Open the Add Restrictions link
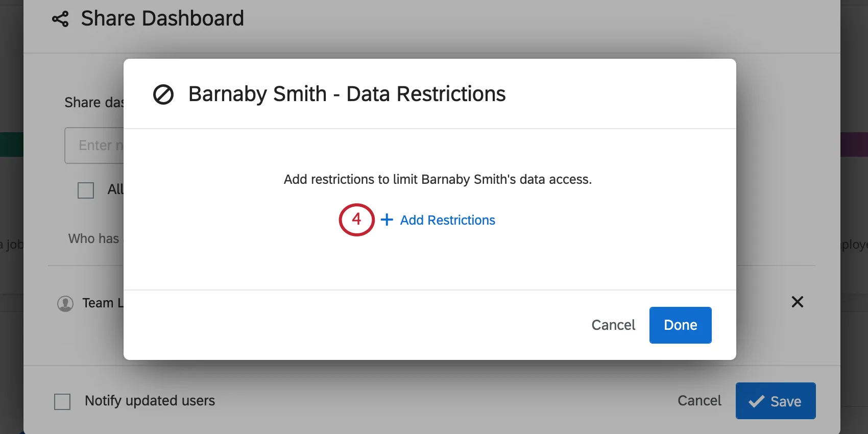Image resolution: width=868 pixels, height=434 pixels. click(x=447, y=220)
